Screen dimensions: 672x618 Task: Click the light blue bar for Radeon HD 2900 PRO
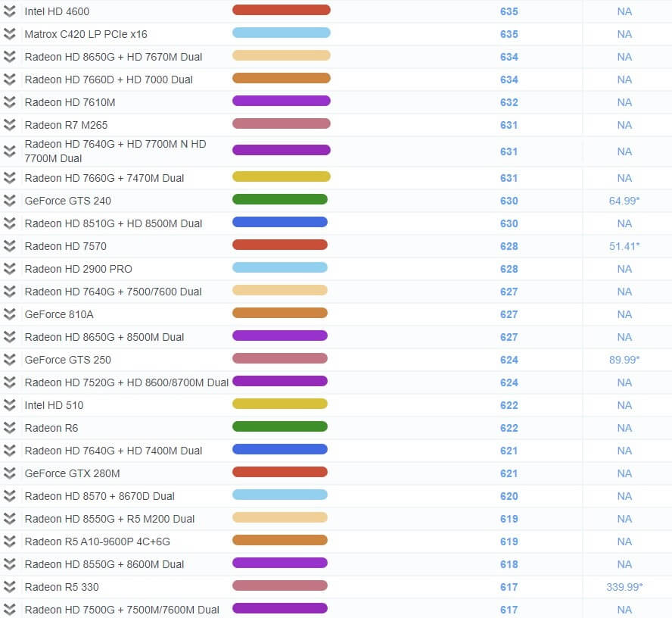pyautogui.click(x=280, y=267)
